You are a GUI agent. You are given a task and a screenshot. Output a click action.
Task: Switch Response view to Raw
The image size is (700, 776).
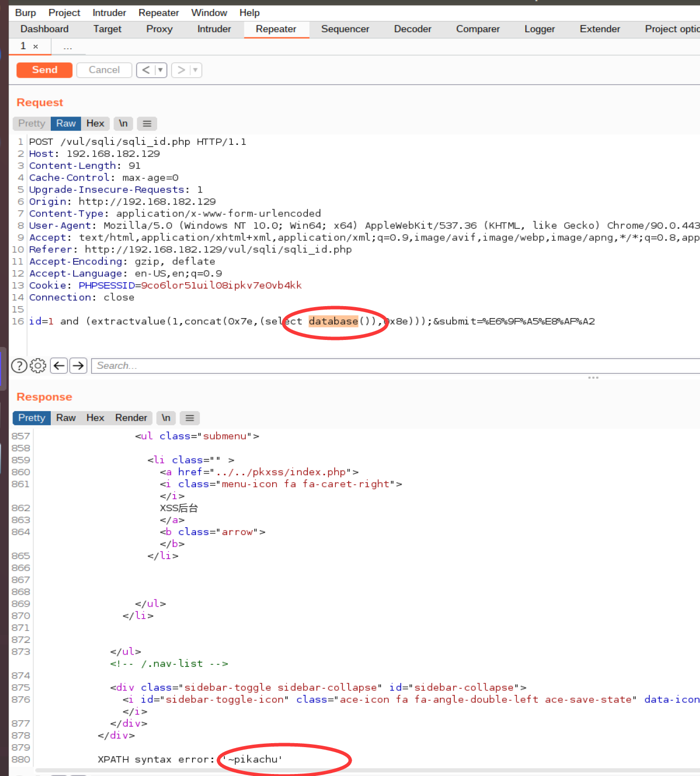tap(66, 418)
